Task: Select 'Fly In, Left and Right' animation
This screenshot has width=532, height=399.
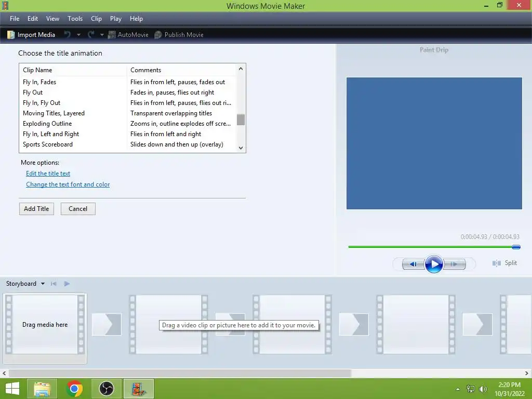Action: coord(128,134)
